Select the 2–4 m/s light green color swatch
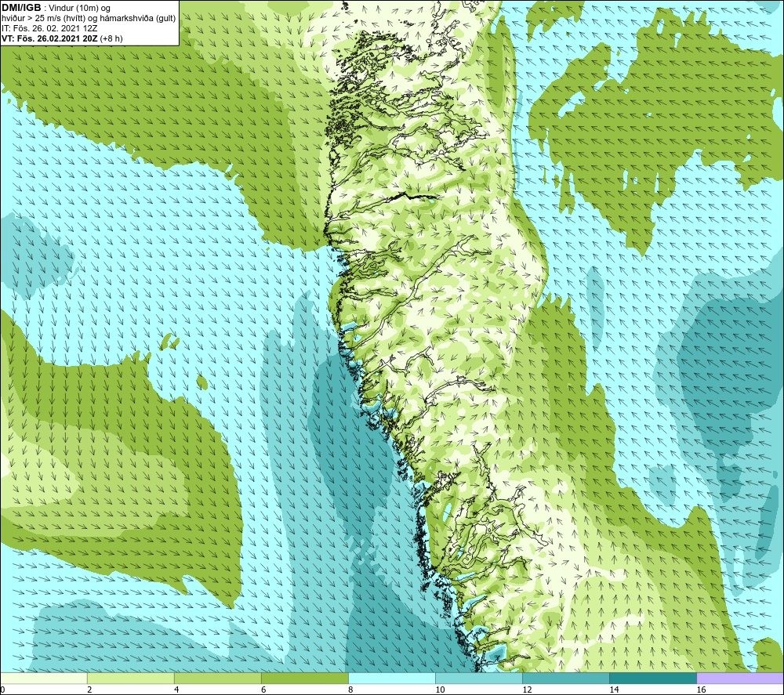This screenshot has width=784, height=695. [130, 678]
